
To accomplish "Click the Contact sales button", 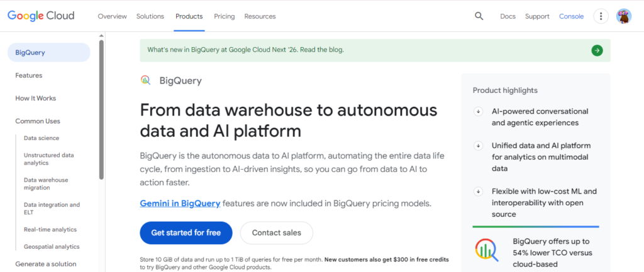I will (277, 233).
